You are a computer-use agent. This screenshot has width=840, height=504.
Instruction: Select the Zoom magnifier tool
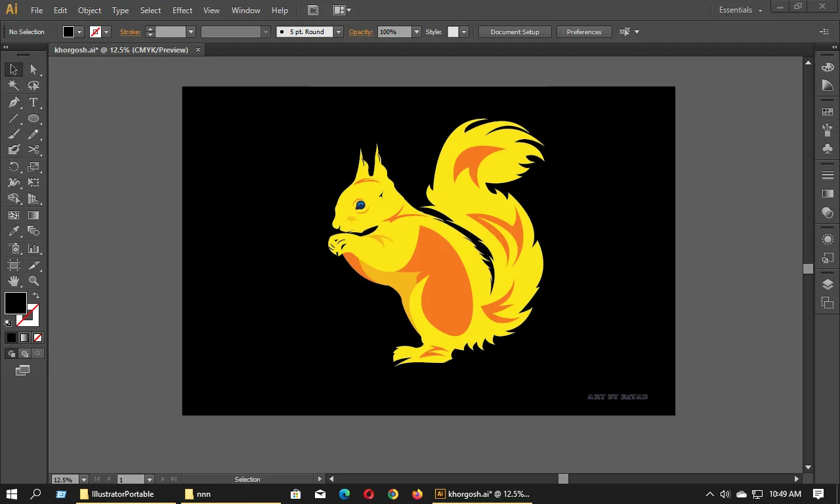[33, 281]
